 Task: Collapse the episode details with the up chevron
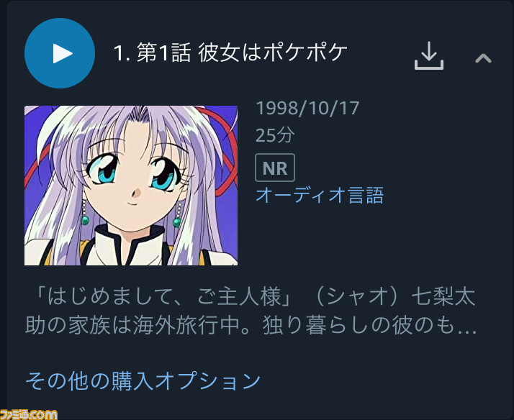click(483, 58)
